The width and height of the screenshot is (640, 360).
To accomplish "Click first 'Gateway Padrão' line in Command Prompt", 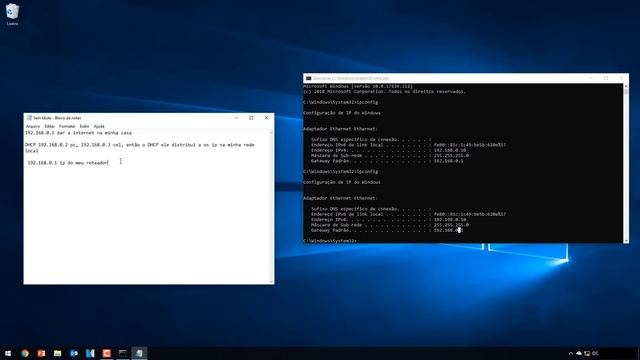I will click(387, 161).
